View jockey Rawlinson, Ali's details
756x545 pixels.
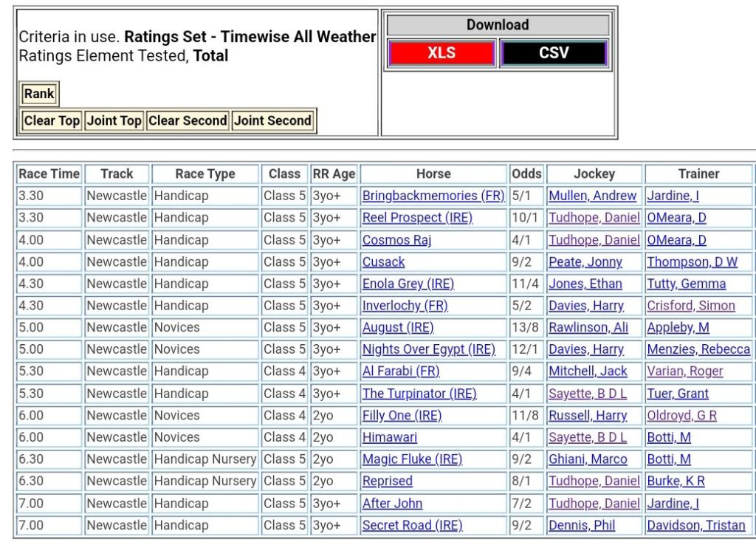(x=588, y=327)
